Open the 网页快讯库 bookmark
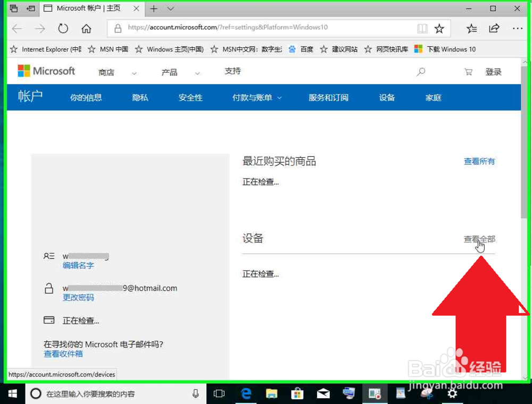Screen dimensions: 532x404 386,49
